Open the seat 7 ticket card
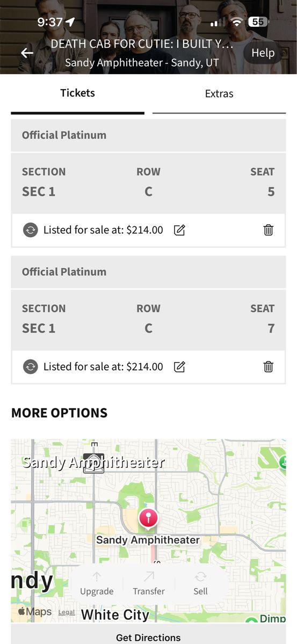 [148, 319]
